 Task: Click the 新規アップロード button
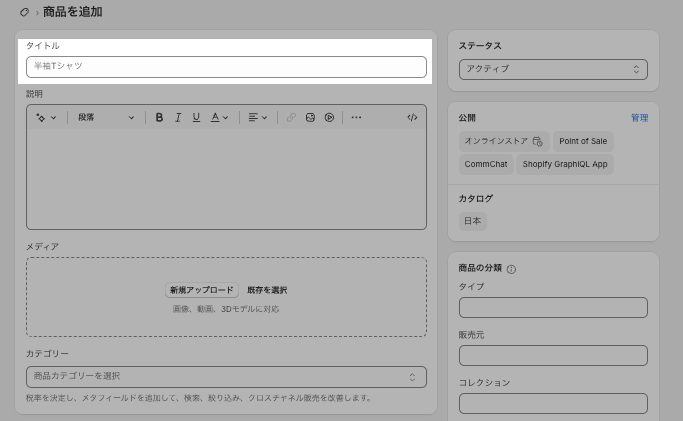(x=202, y=290)
